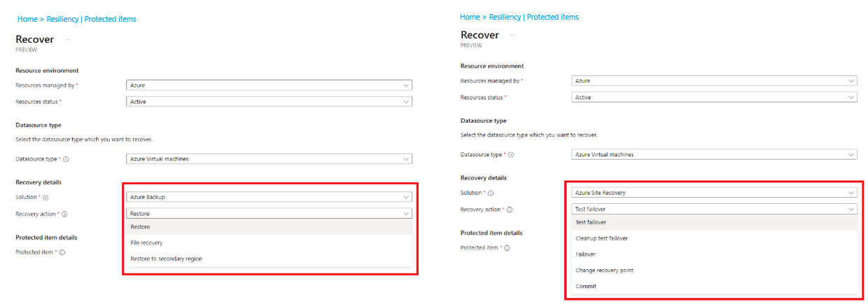
Task: Click Protected item info icon, Site Recovery panel
Action: [507, 248]
